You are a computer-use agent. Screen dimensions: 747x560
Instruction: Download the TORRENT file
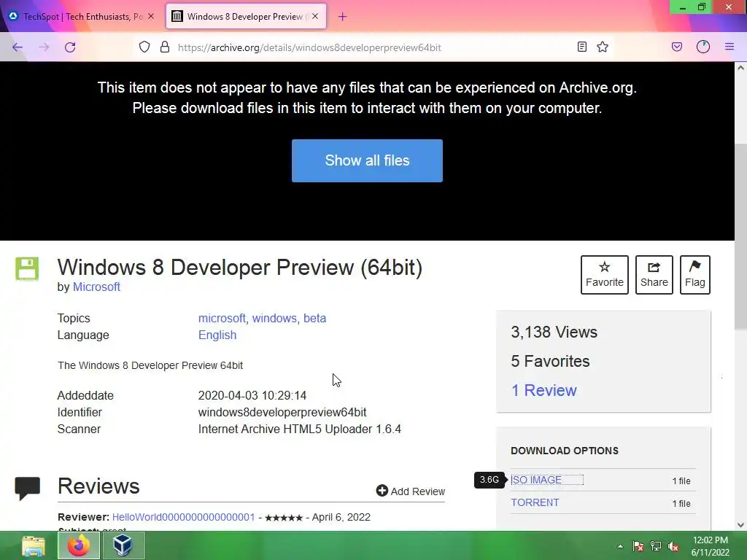click(x=535, y=503)
